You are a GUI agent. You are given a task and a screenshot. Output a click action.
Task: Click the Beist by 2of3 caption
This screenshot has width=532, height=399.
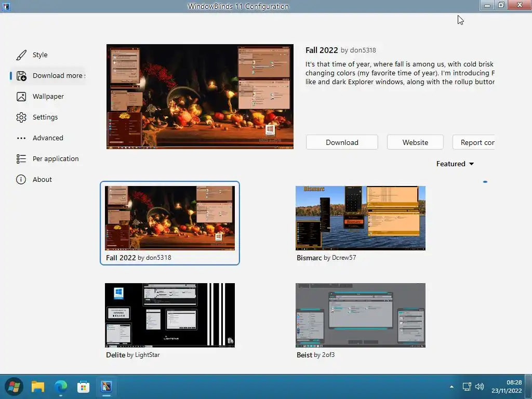[x=315, y=355]
